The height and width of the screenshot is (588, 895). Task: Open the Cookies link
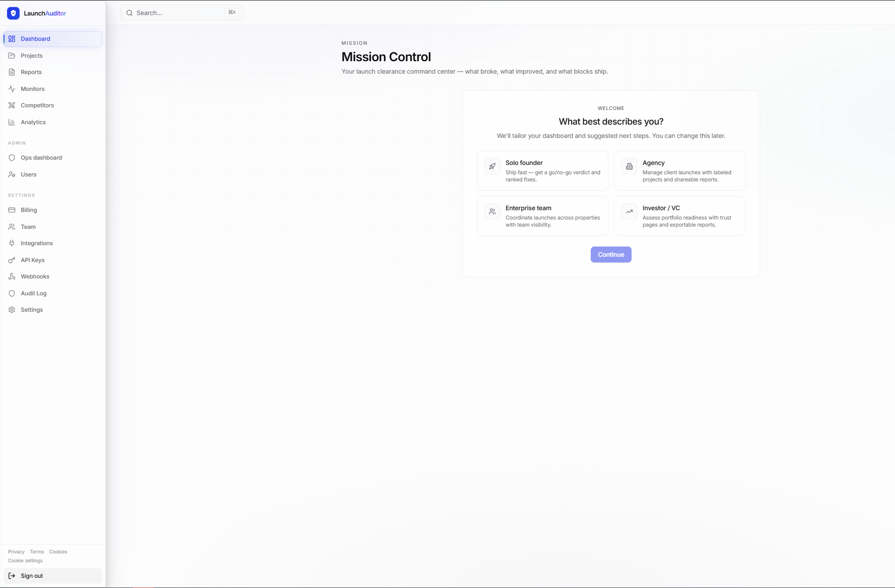[x=58, y=552]
